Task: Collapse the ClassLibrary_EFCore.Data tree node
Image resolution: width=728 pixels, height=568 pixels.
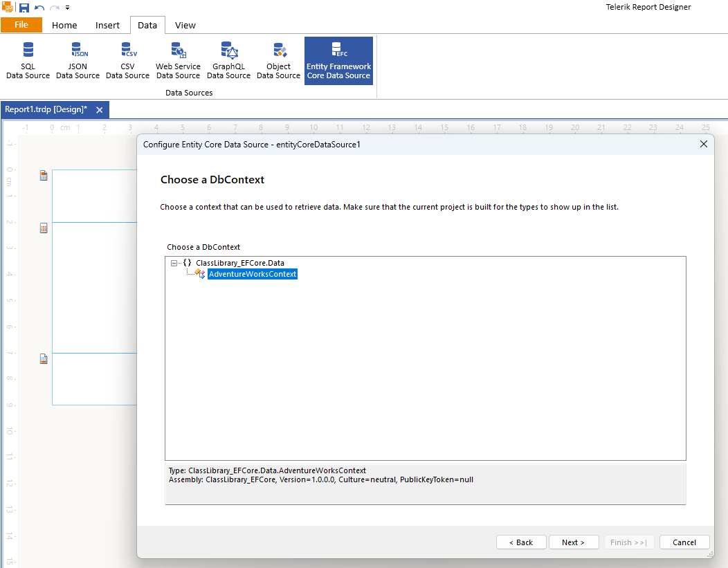Action: [x=174, y=263]
